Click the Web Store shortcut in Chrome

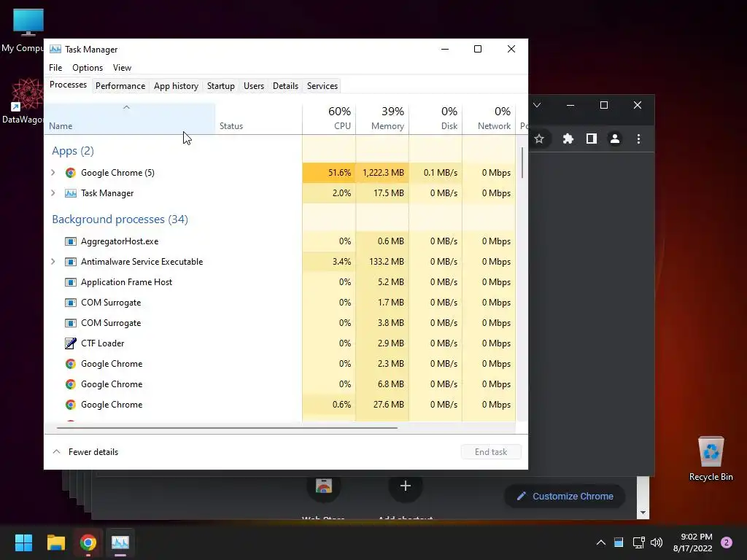click(x=323, y=486)
